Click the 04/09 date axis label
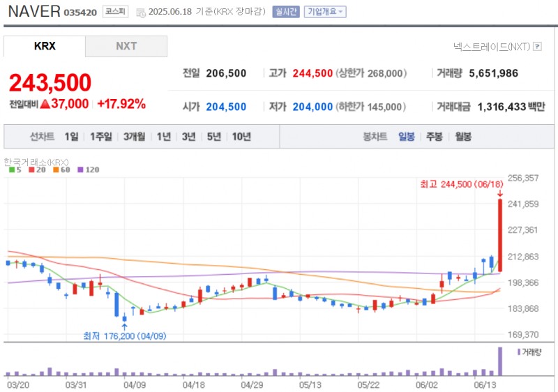Image resolution: width=558 pixels, height=392 pixels. point(135,385)
